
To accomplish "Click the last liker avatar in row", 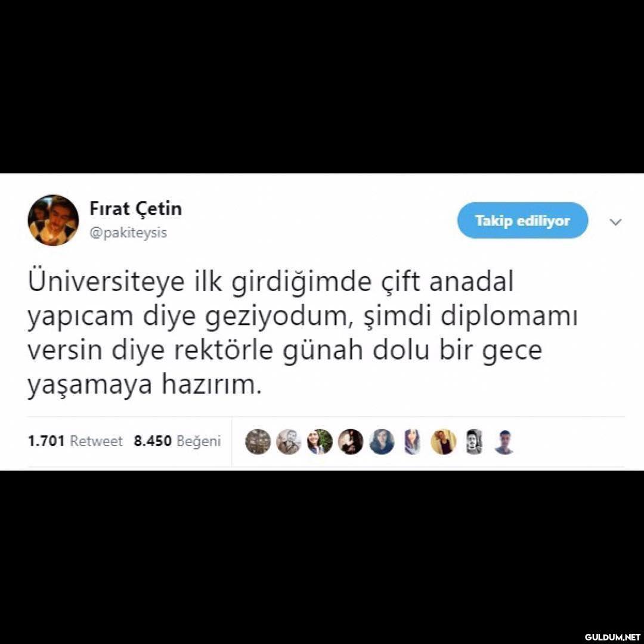I will (x=504, y=441).
